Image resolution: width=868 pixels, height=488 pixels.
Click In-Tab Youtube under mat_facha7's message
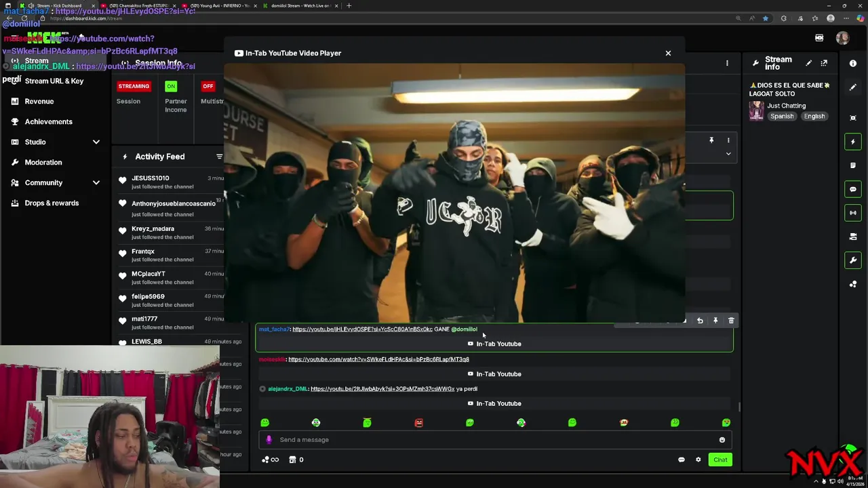(x=494, y=344)
